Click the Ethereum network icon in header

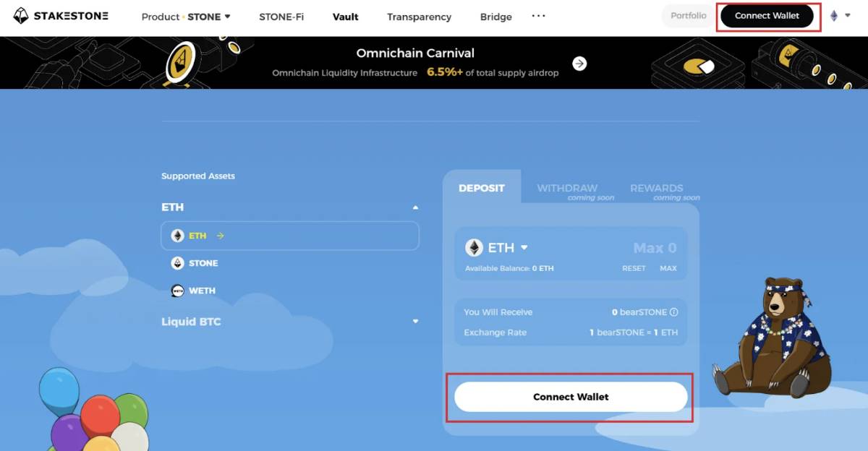(x=834, y=16)
